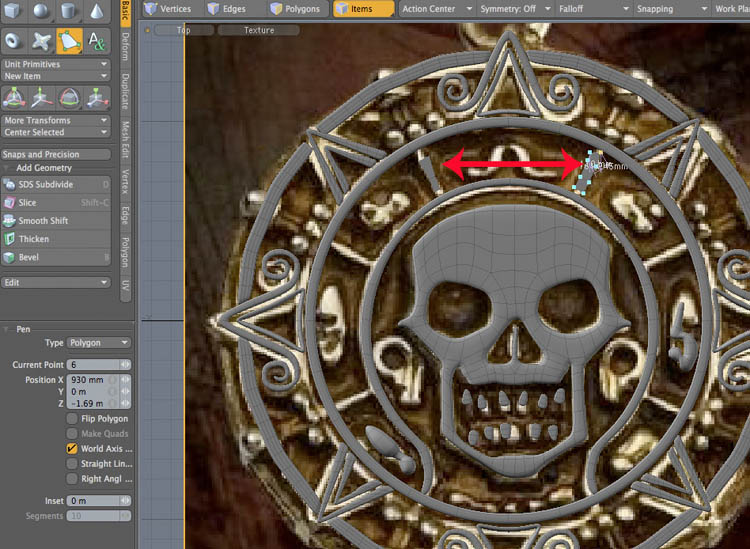
Task: Click the Top viewport view button
Action: coord(184,30)
